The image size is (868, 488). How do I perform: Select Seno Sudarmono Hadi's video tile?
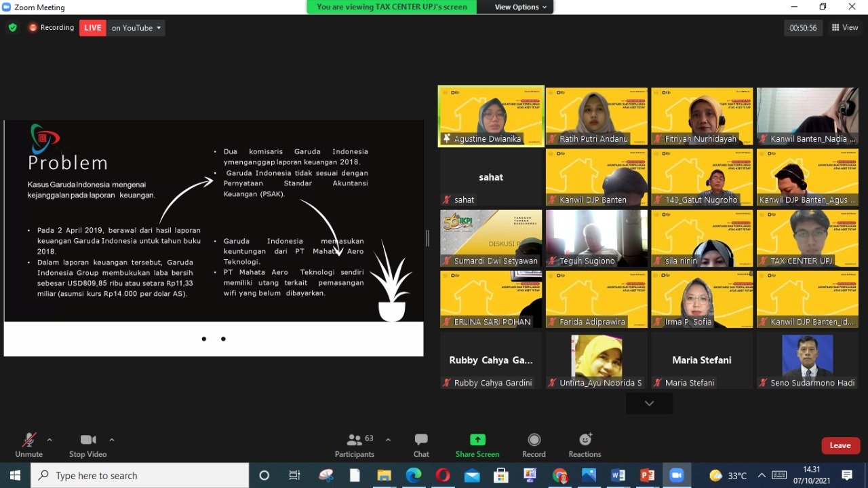pos(808,360)
